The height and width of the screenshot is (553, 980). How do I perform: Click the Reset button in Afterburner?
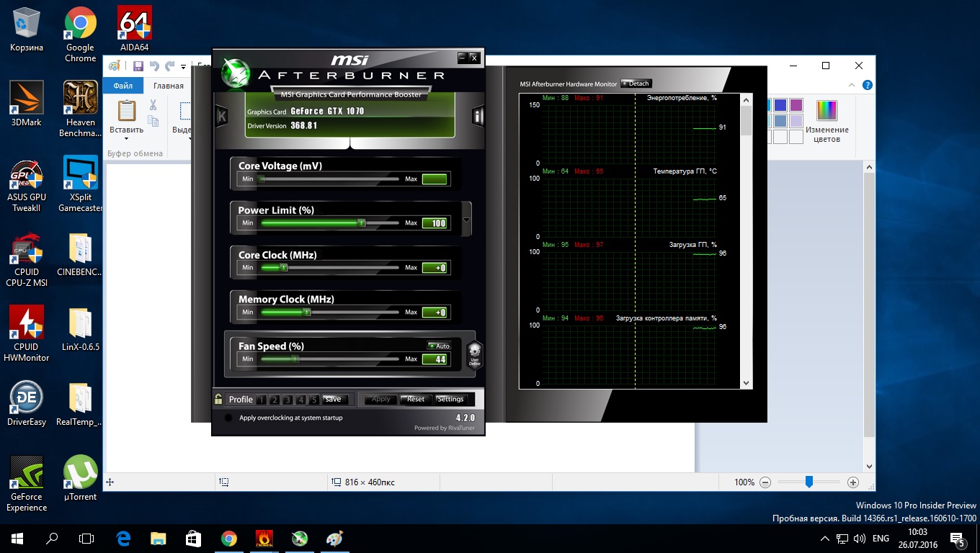(416, 400)
